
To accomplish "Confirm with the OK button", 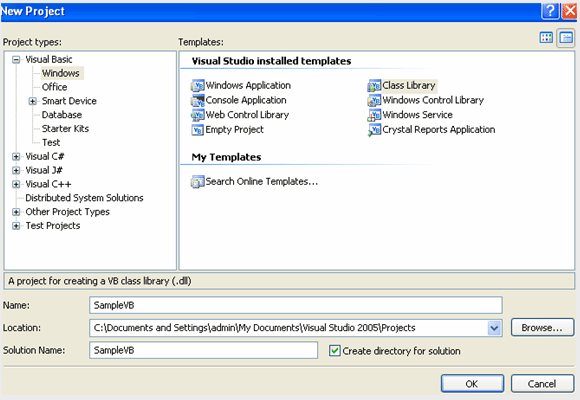I will pos(472,384).
